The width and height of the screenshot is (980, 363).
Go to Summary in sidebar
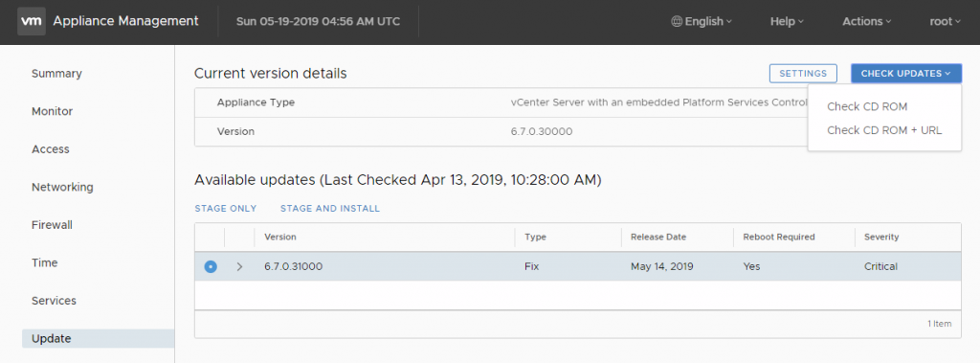[56, 74]
